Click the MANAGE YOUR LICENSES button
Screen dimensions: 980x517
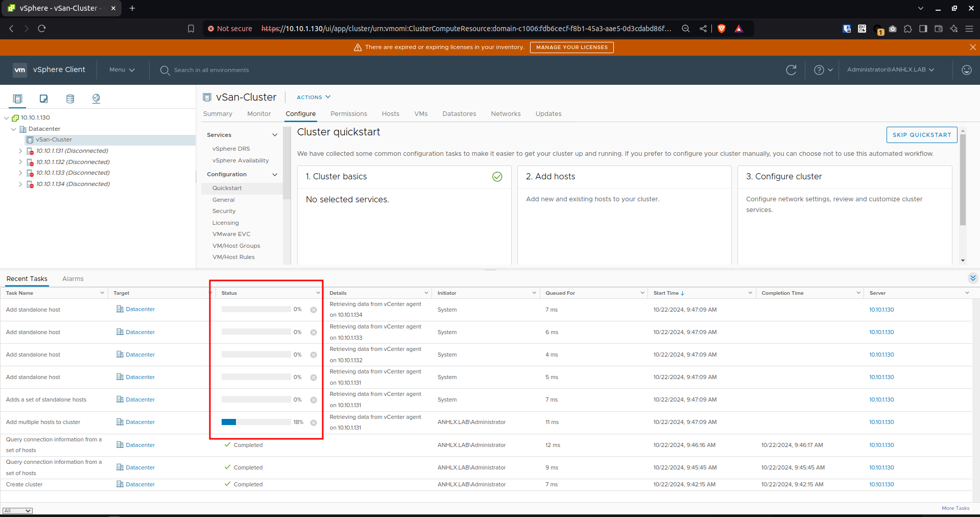coord(571,48)
